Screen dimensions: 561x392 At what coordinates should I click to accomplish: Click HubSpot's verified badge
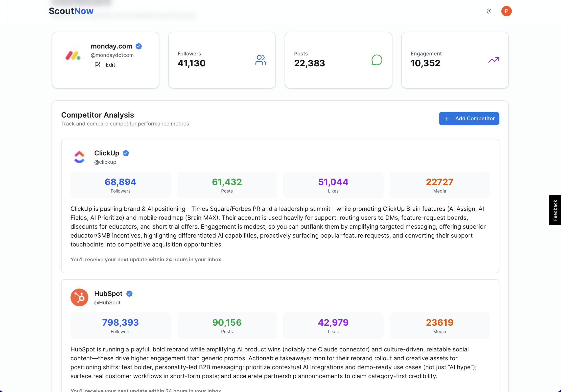coord(129,294)
